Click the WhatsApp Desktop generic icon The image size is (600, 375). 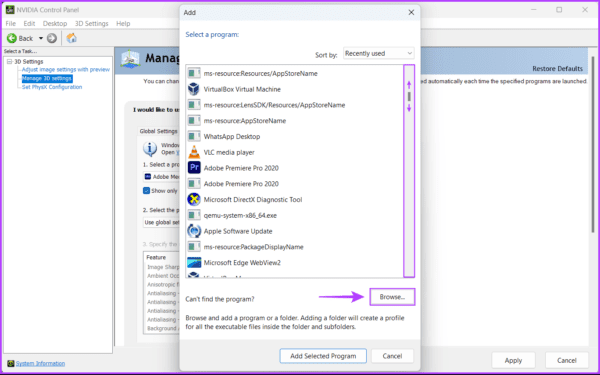coord(194,136)
